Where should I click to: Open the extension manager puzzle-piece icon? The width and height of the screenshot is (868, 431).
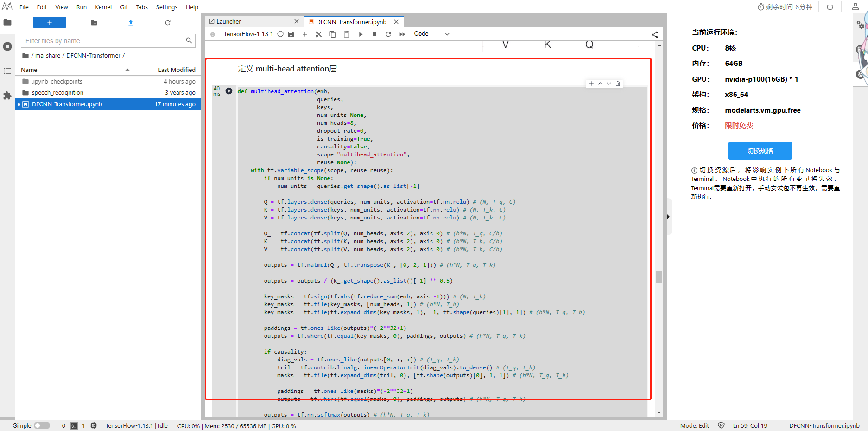[x=7, y=96]
